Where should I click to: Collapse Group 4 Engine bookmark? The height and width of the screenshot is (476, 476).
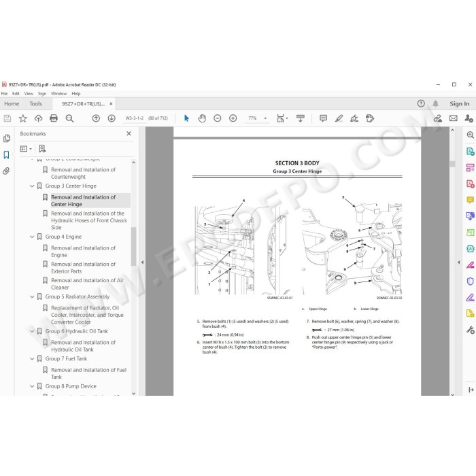32,237
